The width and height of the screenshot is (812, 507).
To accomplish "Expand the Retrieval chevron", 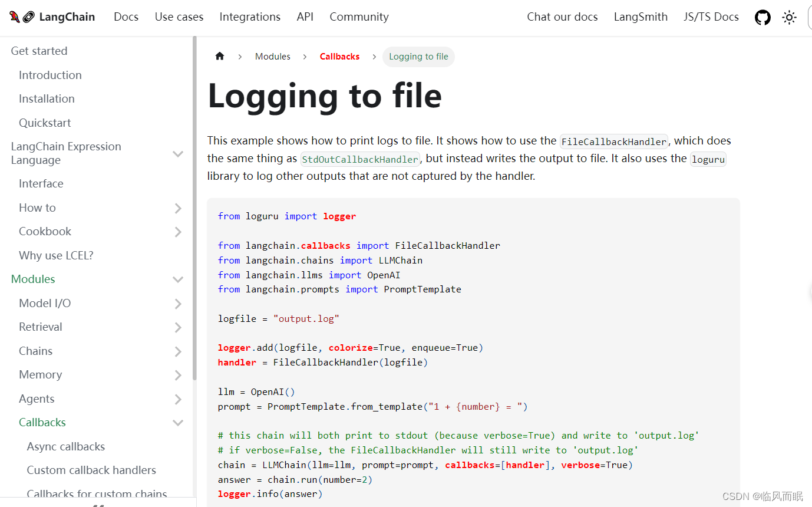I will tap(178, 328).
